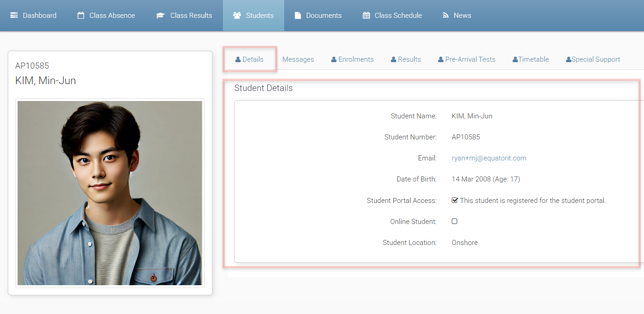Click the person icon beside Enrolments
The width and height of the screenshot is (644, 314).
[334, 59]
